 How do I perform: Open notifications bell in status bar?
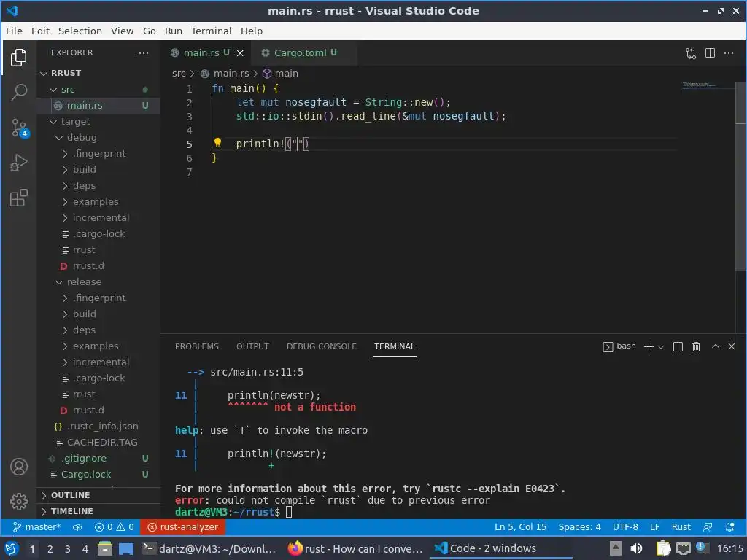[729, 527]
